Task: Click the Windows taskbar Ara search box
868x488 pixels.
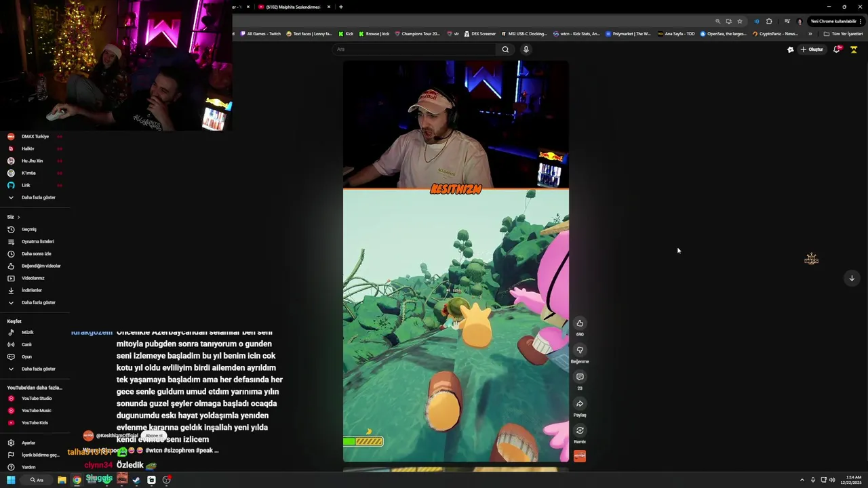Action: click(x=37, y=480)
